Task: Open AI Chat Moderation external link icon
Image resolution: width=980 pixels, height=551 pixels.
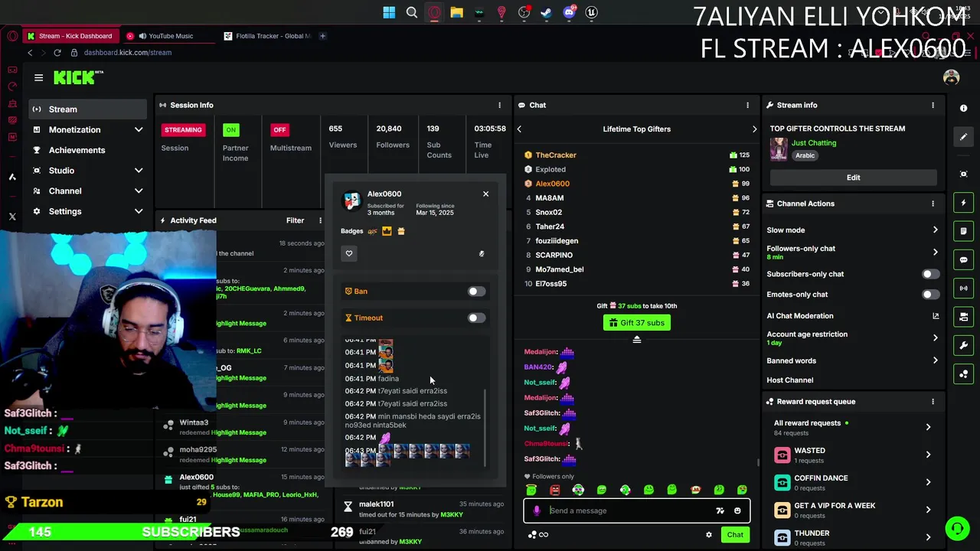Action: coord(936,316)
